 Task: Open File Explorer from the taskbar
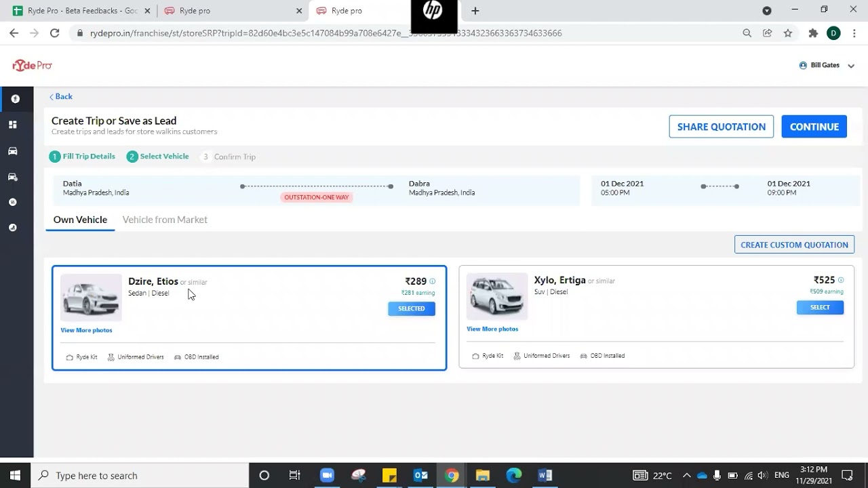tap(483, 475)
